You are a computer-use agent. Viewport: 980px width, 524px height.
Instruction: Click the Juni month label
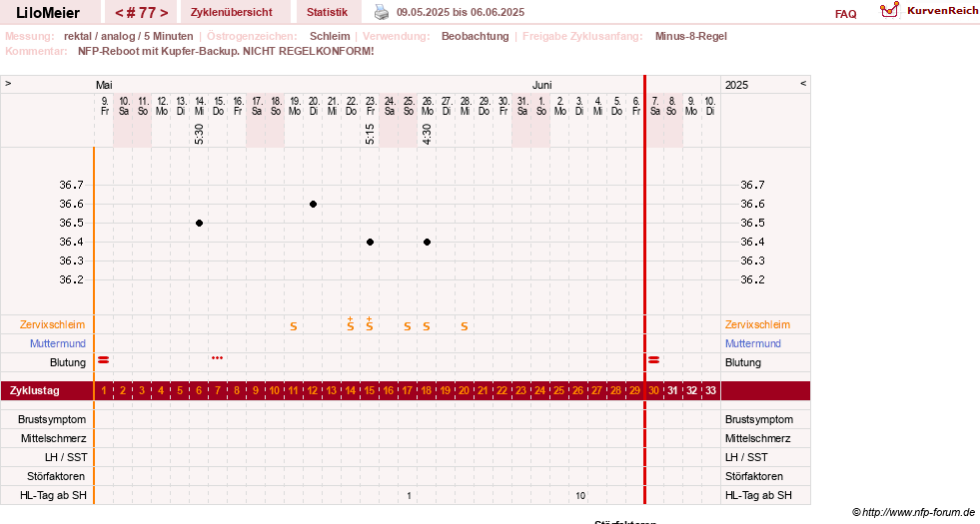[x=541, y=85]
